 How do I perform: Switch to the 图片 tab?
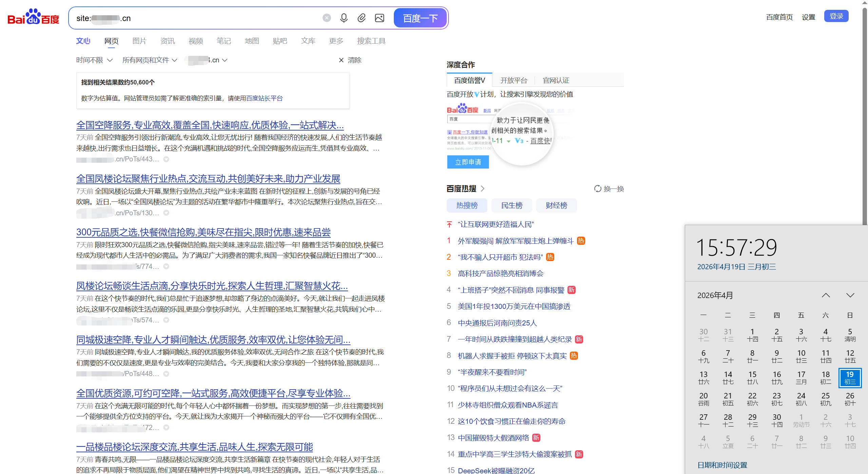pyautogui.click(x=139, y=41)
